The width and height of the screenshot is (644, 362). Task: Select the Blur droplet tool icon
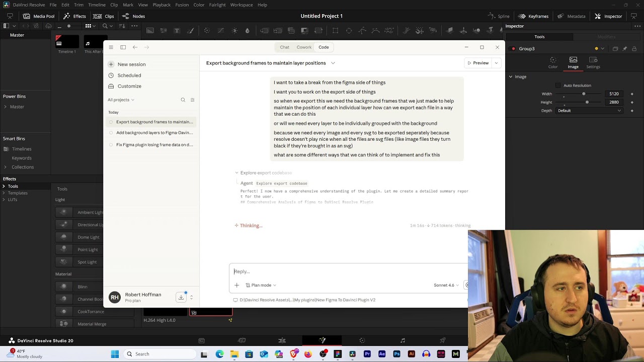point(247,31)
